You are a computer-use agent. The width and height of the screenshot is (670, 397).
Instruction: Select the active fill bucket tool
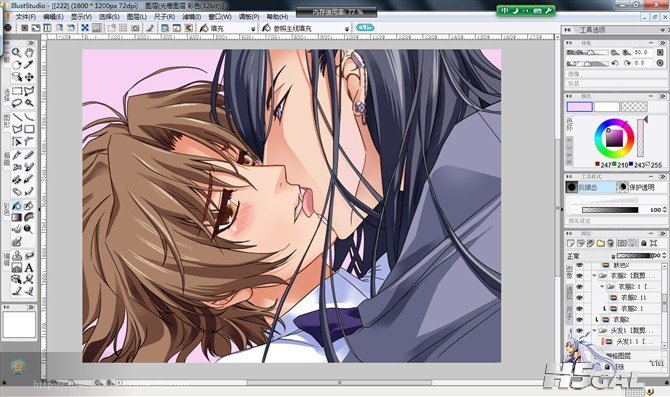coord(17,206)
